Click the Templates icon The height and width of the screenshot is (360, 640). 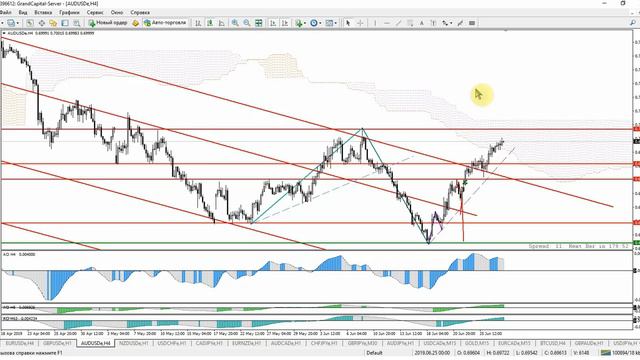tap(329, 23)
